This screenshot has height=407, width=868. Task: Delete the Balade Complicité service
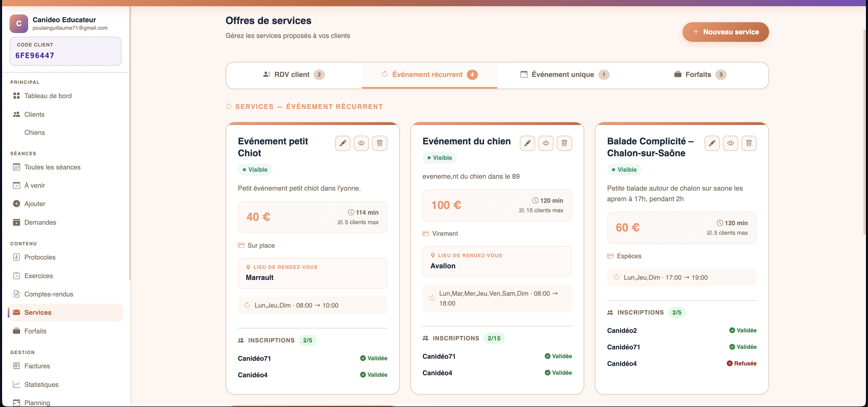tap(749, 143)
